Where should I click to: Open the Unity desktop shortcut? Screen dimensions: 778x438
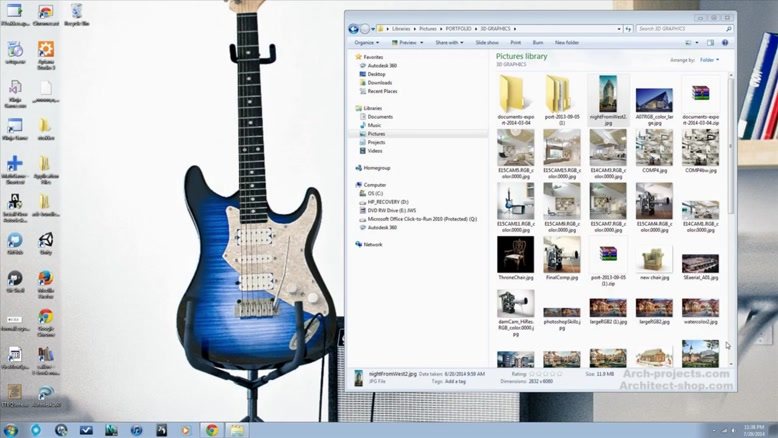coord(45,242)
